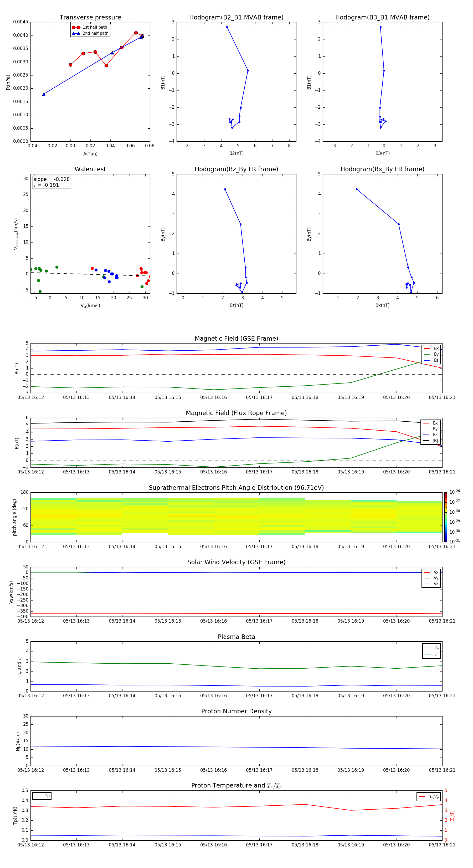Click the "Plasma Beta" plot title
The width and height of the screenshot is (473, 868).
pos(236,637)
